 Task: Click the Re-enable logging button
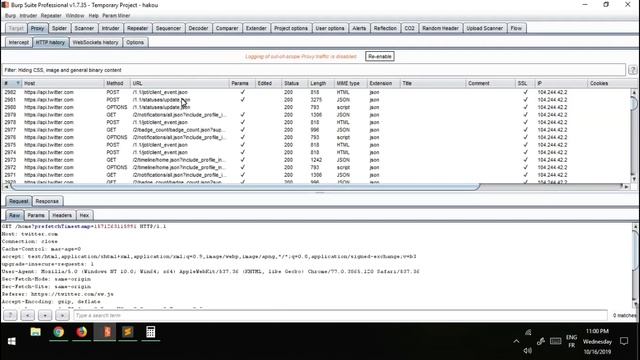click(380, 56)
